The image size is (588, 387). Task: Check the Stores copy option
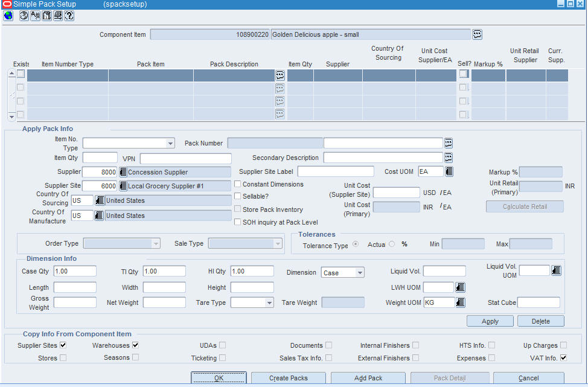(x=63, y=358)
